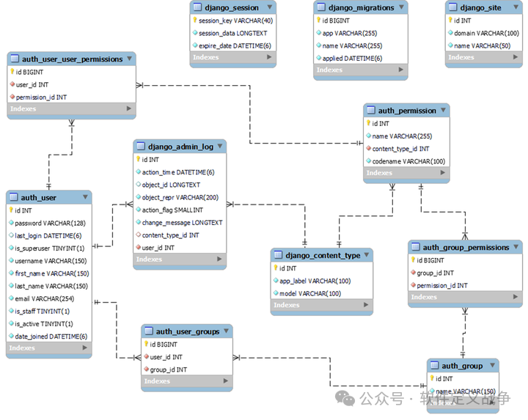Click the auth_user_user_permissions table icon
This screenshot has height=420, width=528.
click(15, 59)
